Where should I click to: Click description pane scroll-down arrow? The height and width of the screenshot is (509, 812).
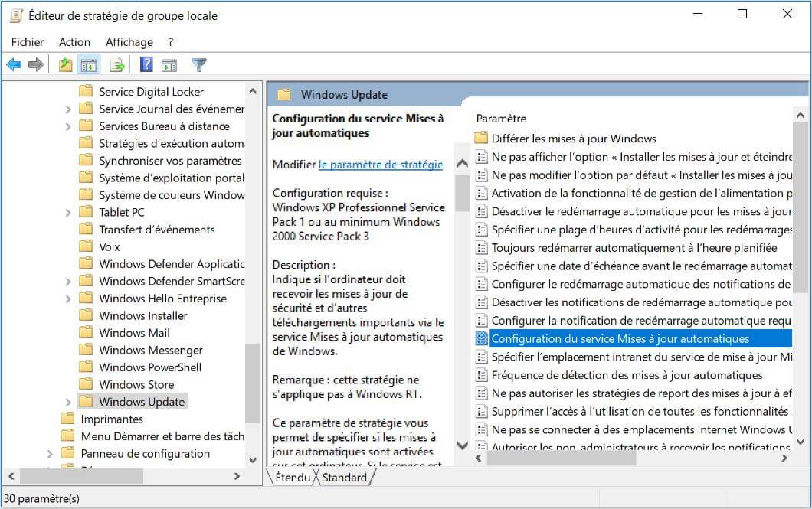click(463, 445)
